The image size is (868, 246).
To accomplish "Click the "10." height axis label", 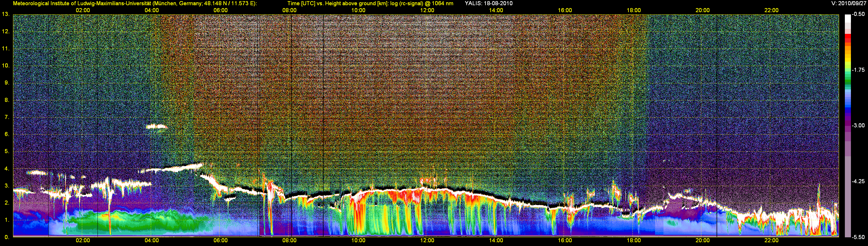I will coord(5,66).
